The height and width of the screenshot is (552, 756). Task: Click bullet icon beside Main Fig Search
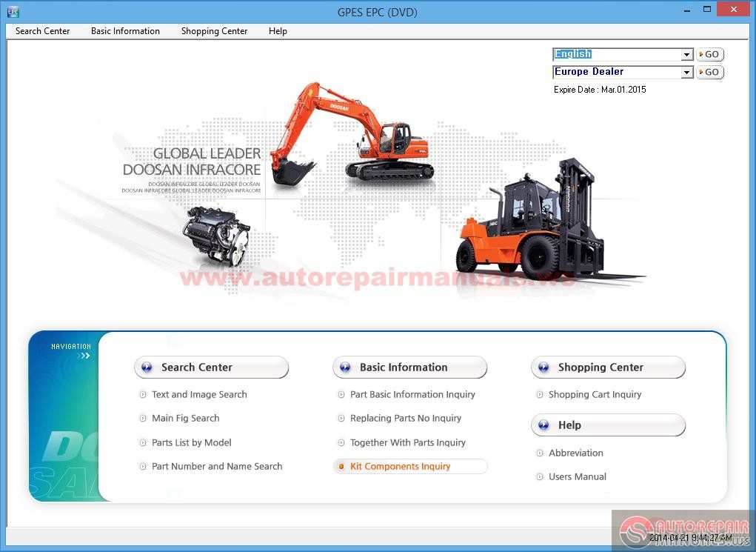(143, 419)
